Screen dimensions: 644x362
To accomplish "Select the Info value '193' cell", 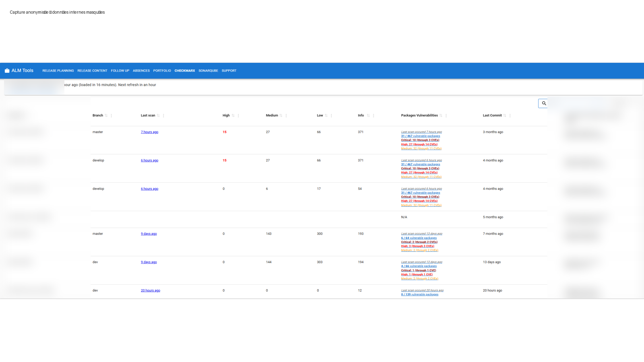I will tap(361, 234).
